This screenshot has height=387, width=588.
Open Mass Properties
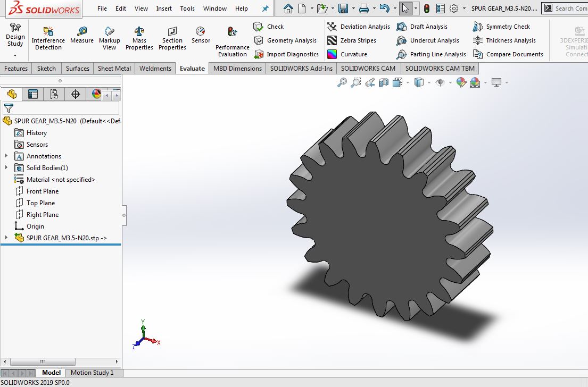[x=139, y=38]
